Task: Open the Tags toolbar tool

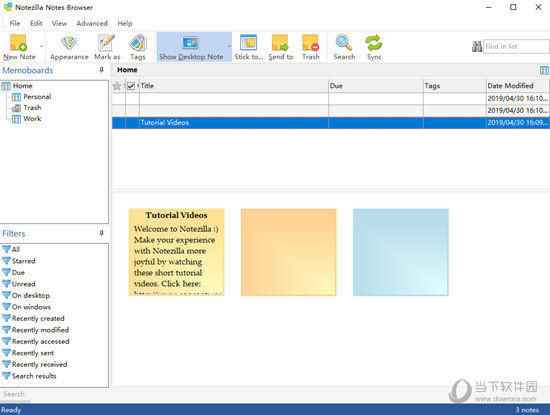Action: pyautogui.click(x=138, y=47)
